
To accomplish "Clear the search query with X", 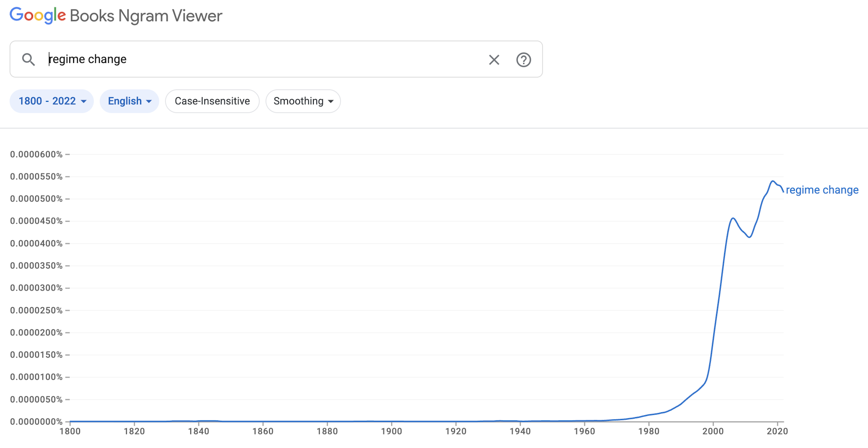I will [494, 60].
